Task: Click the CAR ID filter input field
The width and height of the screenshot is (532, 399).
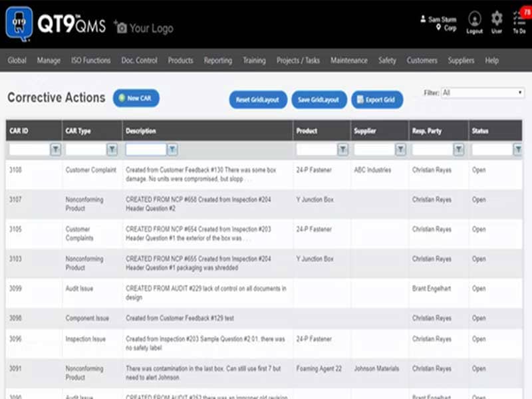Action: pyautogui.click(x=29, y=149)
